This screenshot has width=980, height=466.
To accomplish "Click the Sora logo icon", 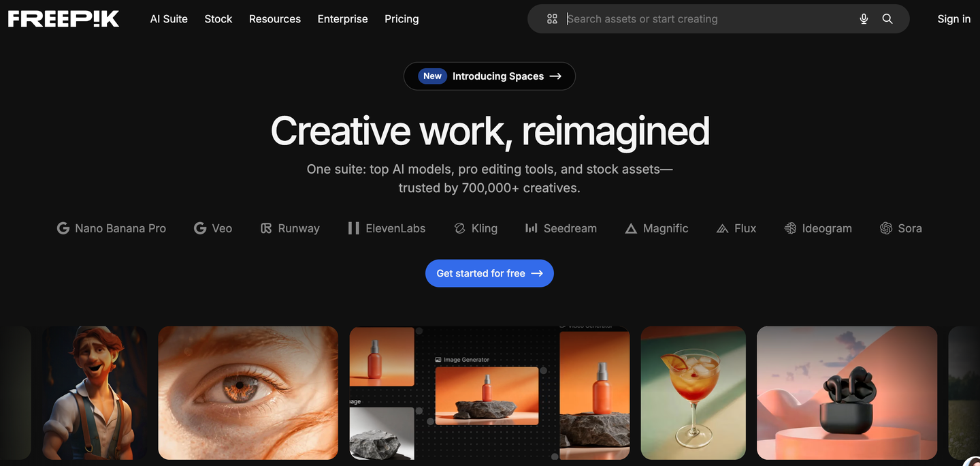I will click(x=886, y=228).
